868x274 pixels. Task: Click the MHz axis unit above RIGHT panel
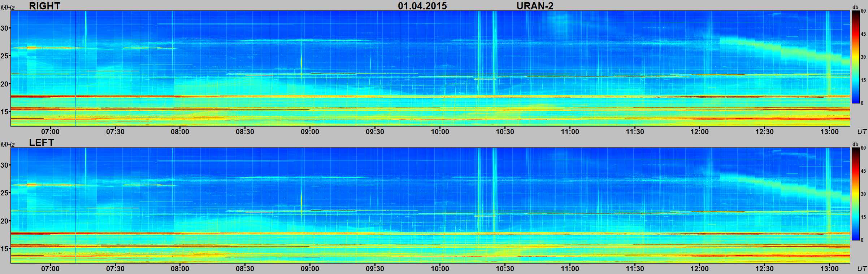pos(8,8)
